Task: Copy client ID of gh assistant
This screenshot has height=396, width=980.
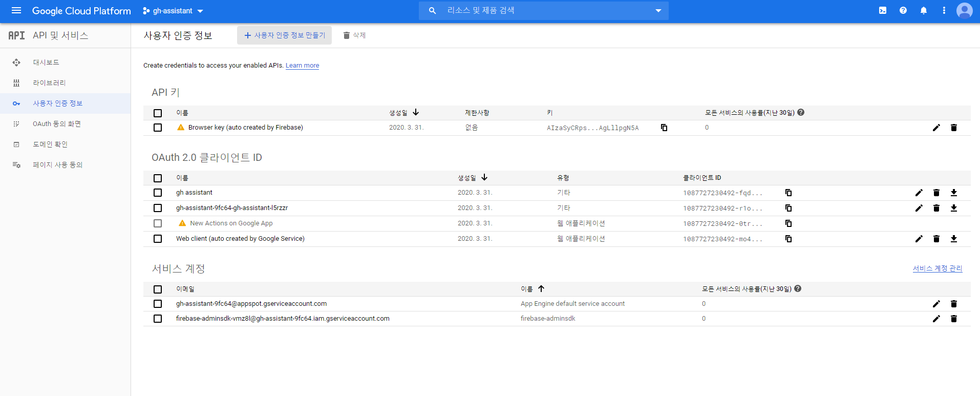Action: point(789,193)
